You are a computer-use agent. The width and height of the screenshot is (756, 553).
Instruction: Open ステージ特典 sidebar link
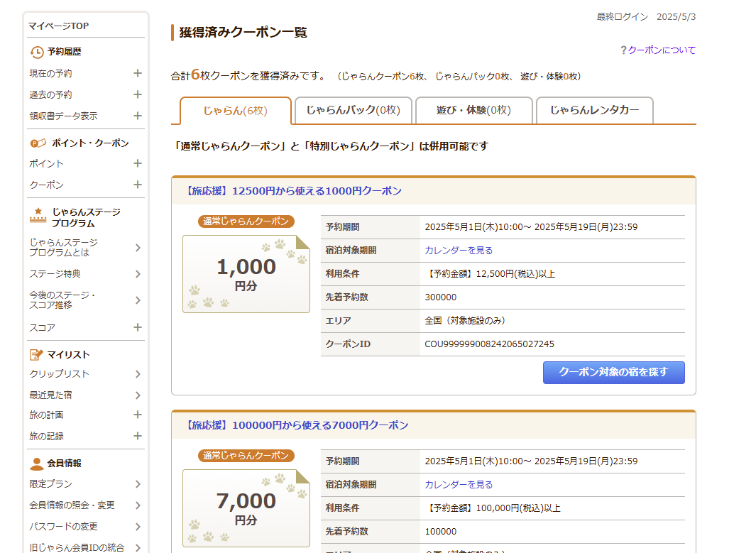(55, 274)
